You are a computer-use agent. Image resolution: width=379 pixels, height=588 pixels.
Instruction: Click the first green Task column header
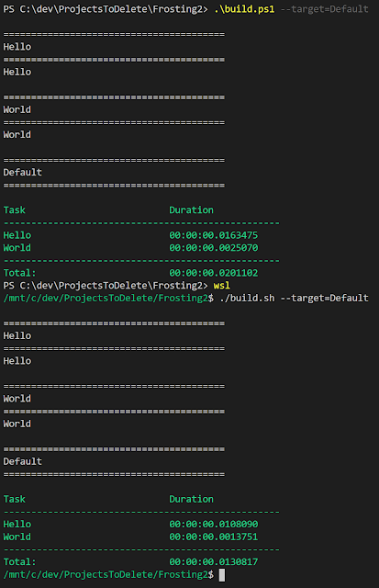click(15, 210)
